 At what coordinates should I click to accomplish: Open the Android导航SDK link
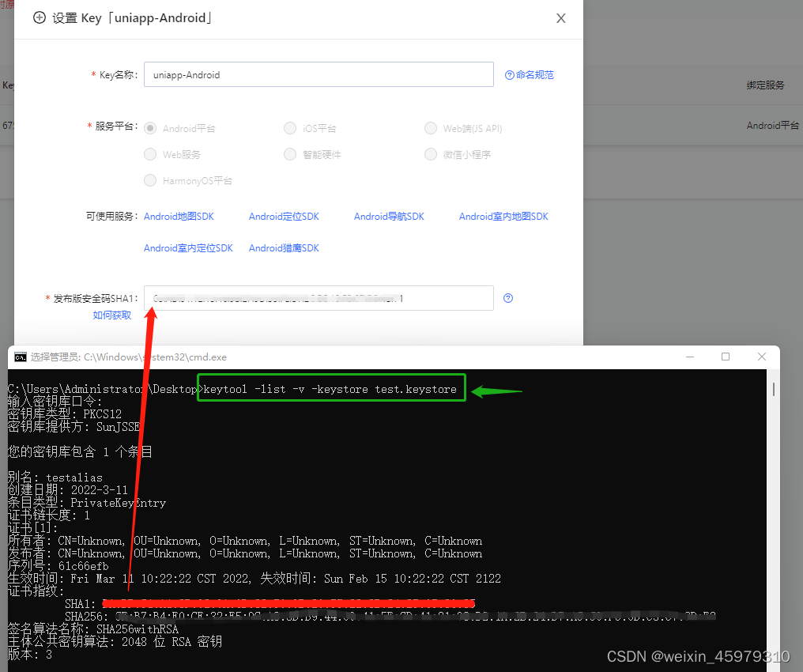point(389,217)
